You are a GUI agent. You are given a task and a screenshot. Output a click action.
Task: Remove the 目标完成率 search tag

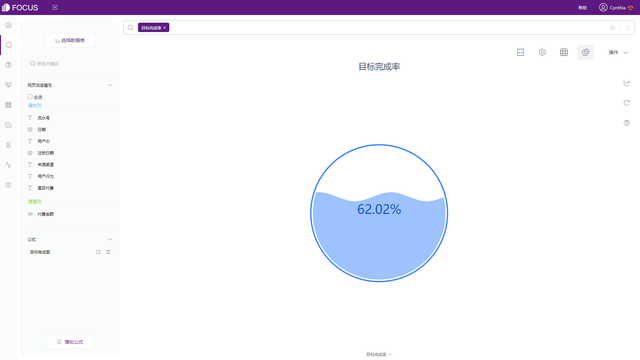[x=164, y=28]
